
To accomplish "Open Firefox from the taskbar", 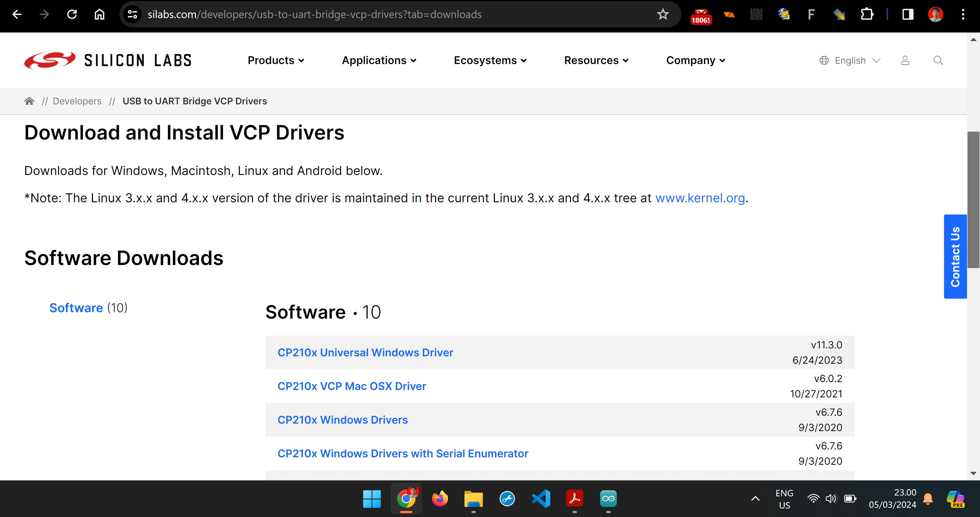I will pos(440,498).
